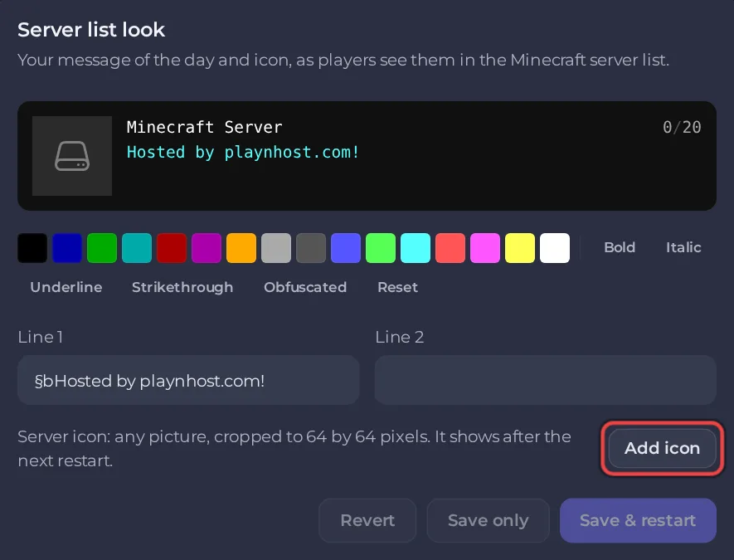Pick the pink magenta color swatch
The height and width of the screenshot is (560, 734).
click(x=485, y=248)
